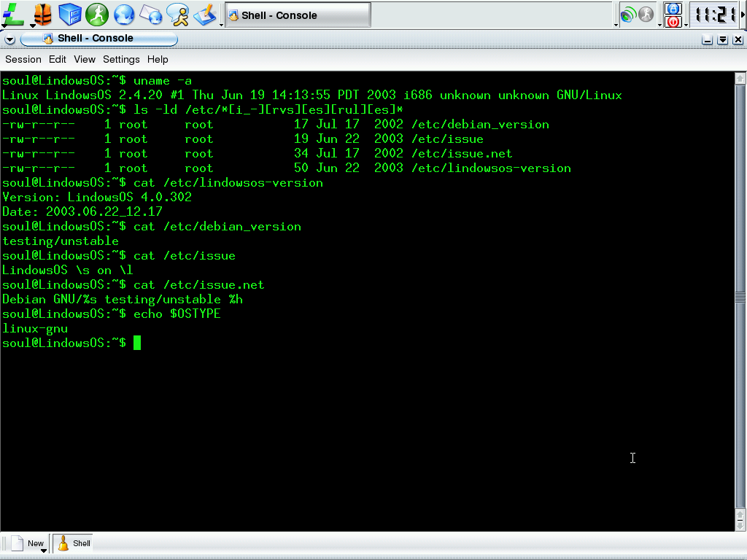
Task: Click the 'cat /etc/debian_version' command
Action: pyautogui.click(x=217, y=227)
